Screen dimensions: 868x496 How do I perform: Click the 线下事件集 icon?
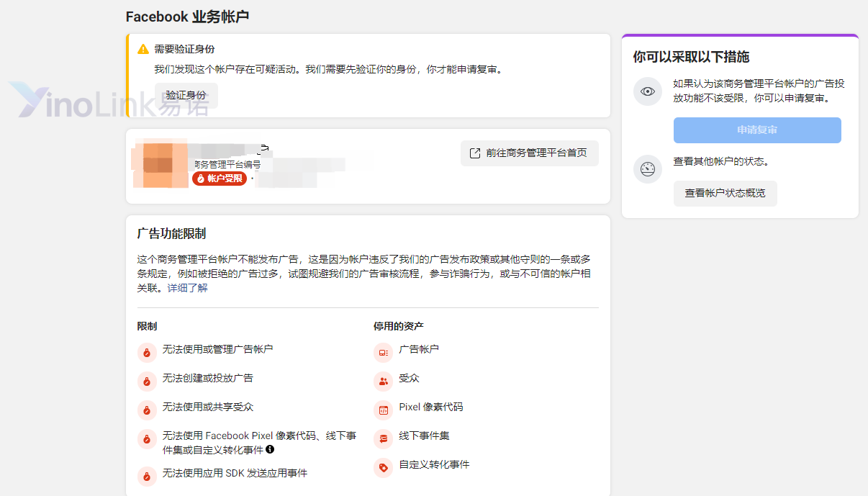pos(383,439)
